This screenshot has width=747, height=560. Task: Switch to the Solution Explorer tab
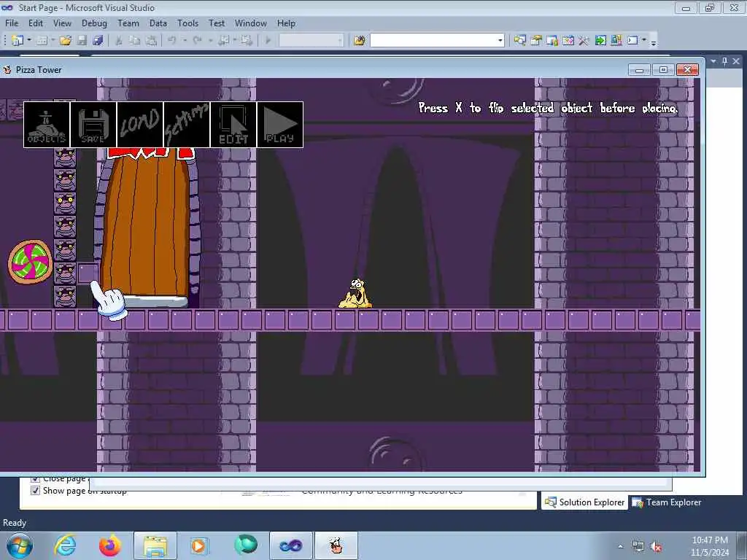(584, 502)
